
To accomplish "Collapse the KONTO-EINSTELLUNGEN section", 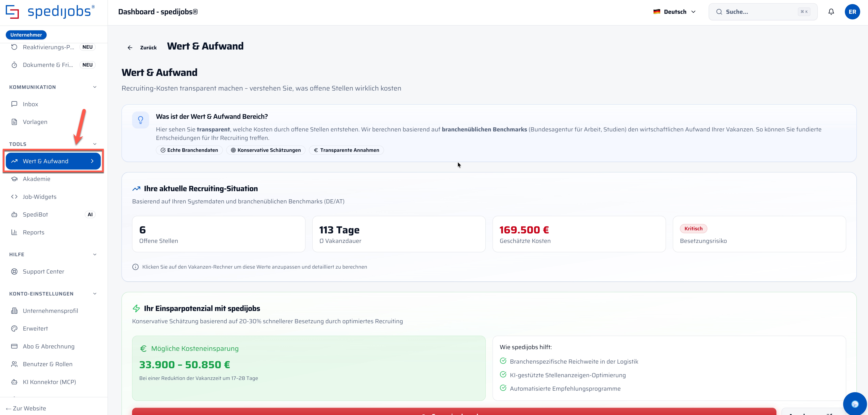I will click(95, 294).
